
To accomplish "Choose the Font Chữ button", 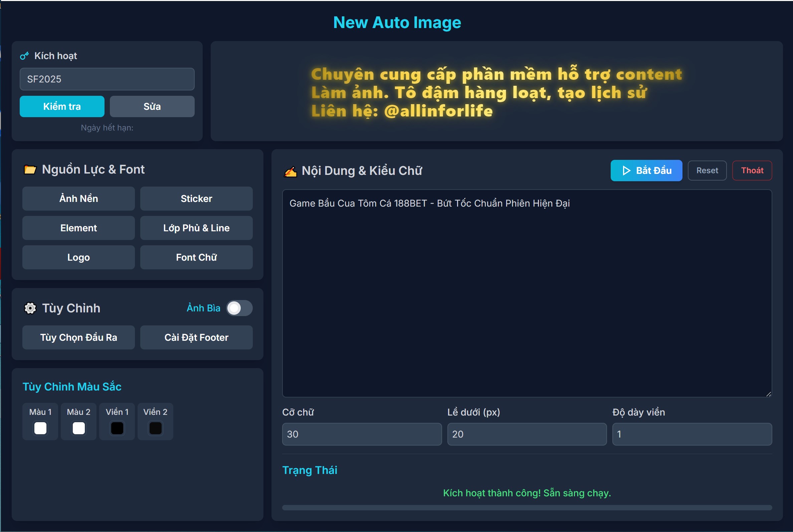I will tap(196, 258).
